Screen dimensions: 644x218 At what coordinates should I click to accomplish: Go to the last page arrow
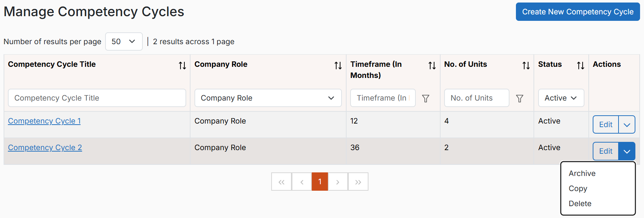(358, 182)
